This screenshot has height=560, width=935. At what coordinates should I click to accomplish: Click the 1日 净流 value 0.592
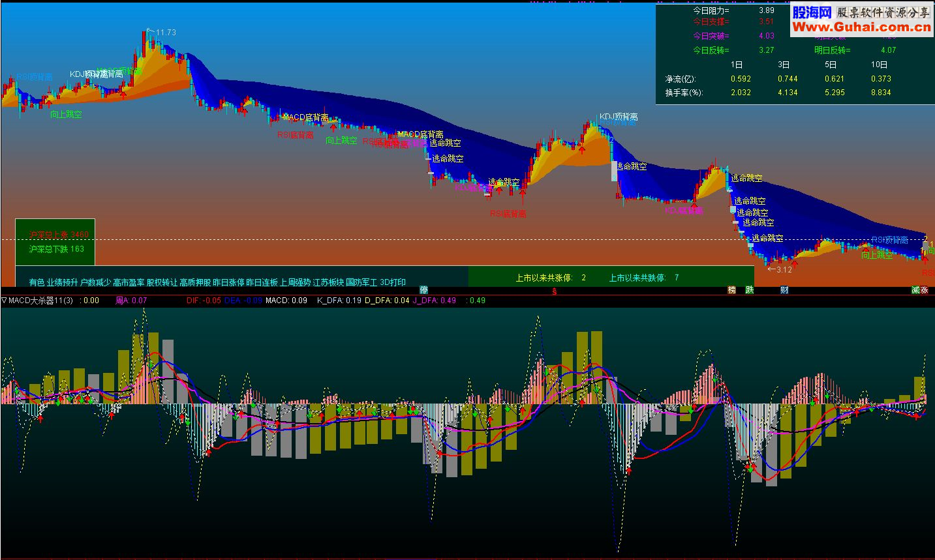click(x=741, y=79)
